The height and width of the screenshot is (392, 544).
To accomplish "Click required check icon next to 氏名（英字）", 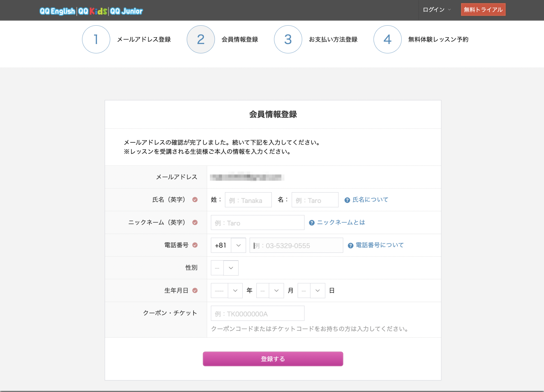I will coord(195,199).
